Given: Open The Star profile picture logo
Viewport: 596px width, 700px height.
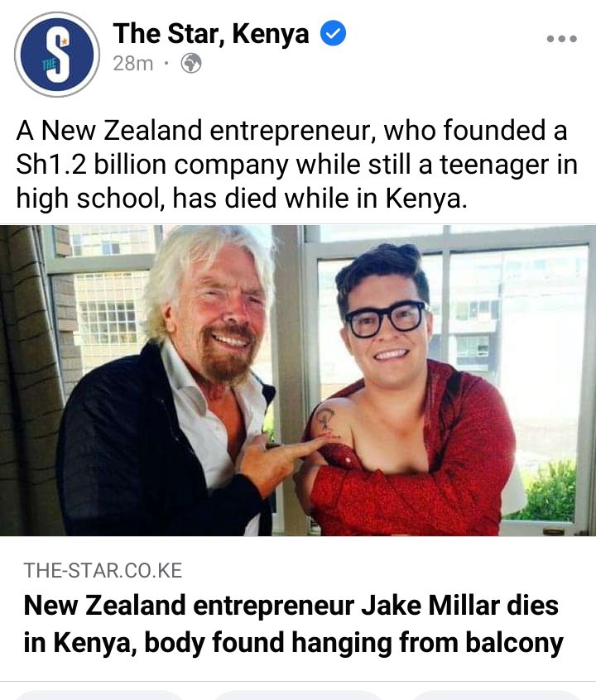Looking at the screenshot, I should click(x=57, y=55).
